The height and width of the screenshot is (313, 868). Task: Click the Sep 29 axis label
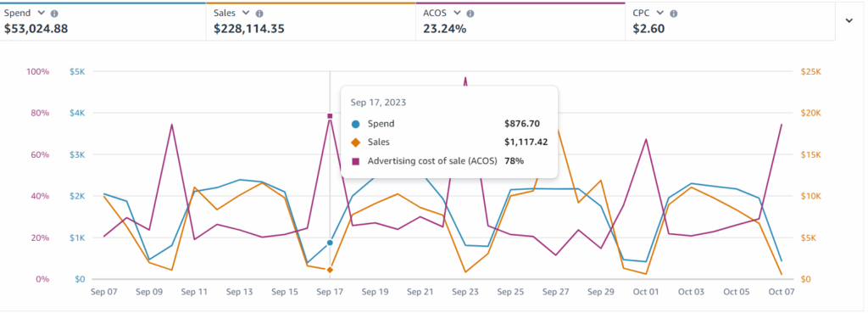click(601, 292)
